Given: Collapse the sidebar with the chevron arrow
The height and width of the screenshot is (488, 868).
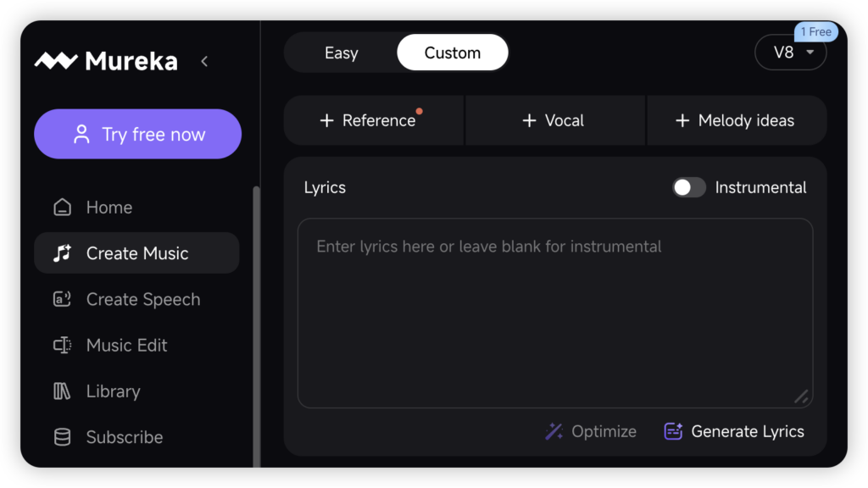Looking at the screenshot, I should pos(204,61).
